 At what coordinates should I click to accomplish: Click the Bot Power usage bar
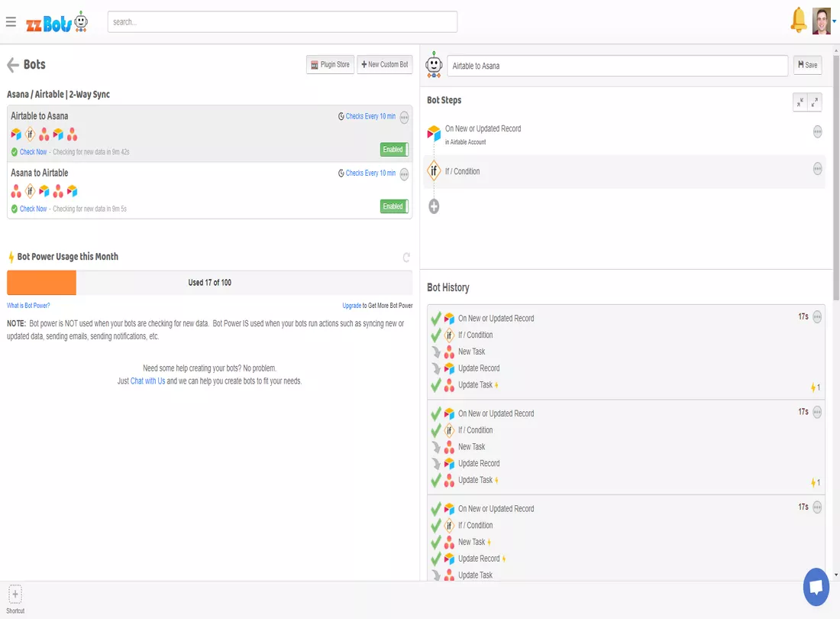point(209,283)
